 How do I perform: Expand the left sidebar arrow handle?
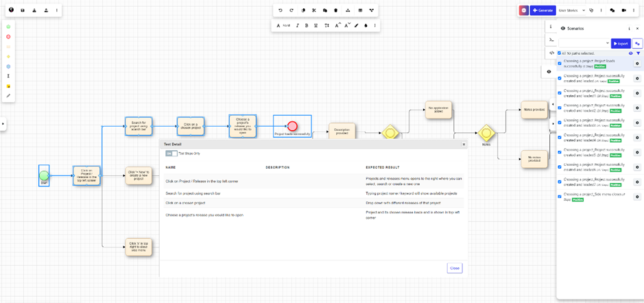click(x=3, y=123)
